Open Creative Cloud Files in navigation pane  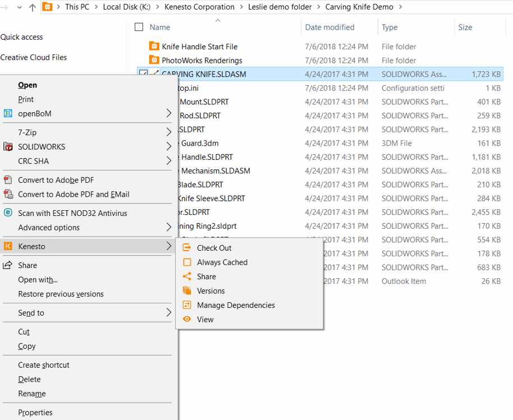[x=33, y=57]
